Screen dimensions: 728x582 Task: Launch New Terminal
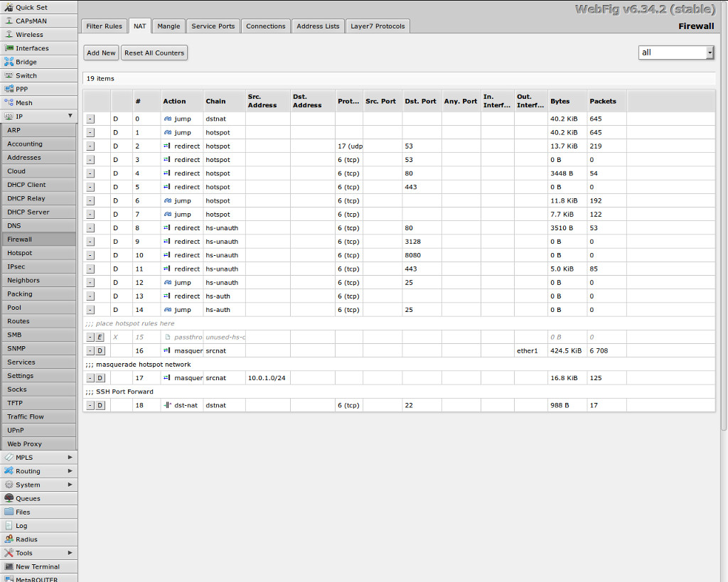tap(38, 566)
